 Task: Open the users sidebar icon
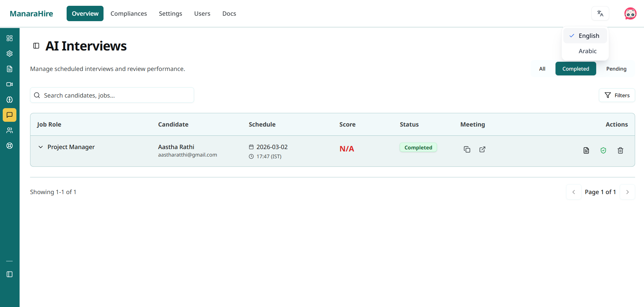(x=10, y=130)
